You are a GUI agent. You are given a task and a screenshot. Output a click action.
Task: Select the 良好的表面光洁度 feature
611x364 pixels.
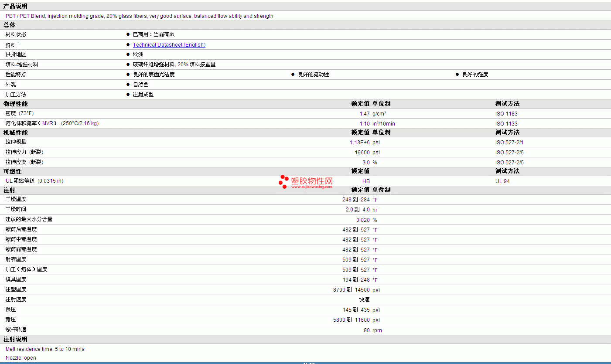[154, 75]
